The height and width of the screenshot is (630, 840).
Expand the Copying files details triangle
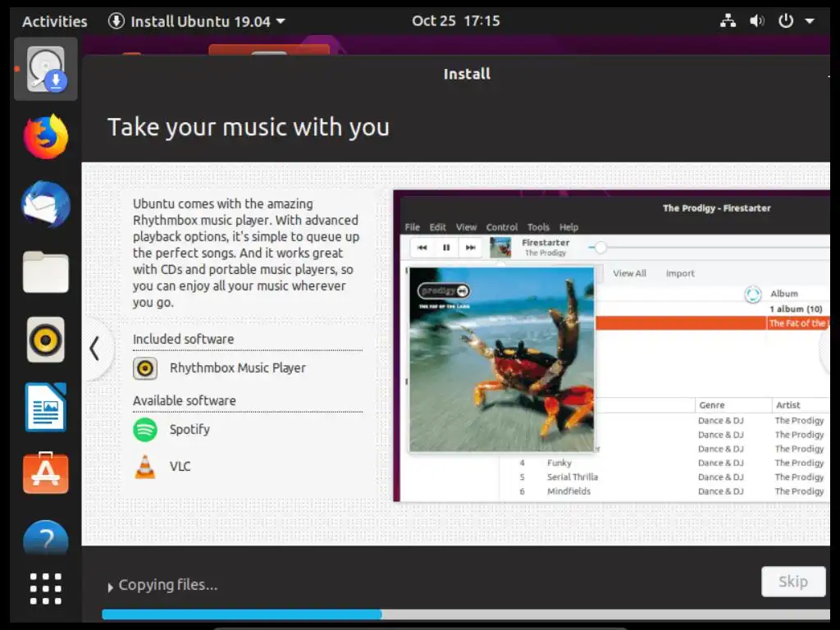(110, 587)
